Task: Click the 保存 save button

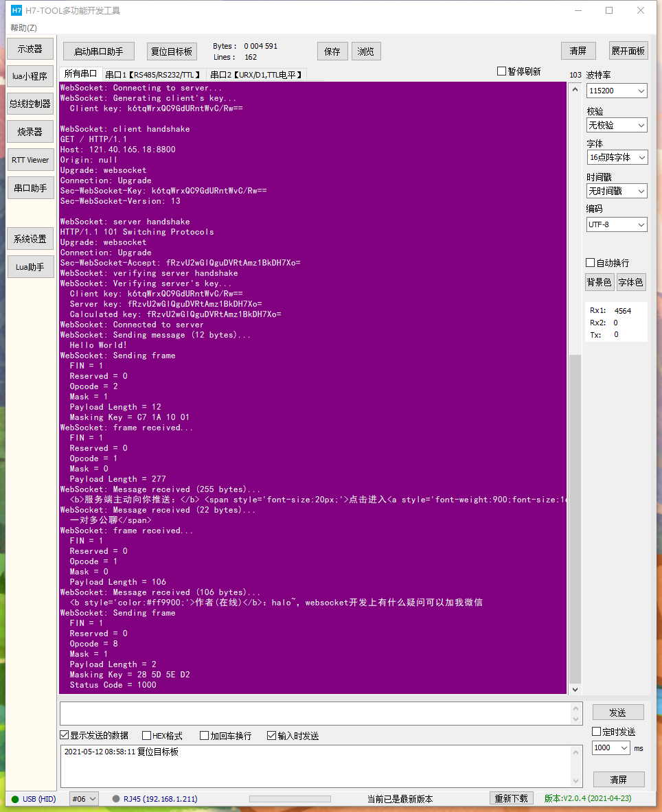Action: point(332,51)
